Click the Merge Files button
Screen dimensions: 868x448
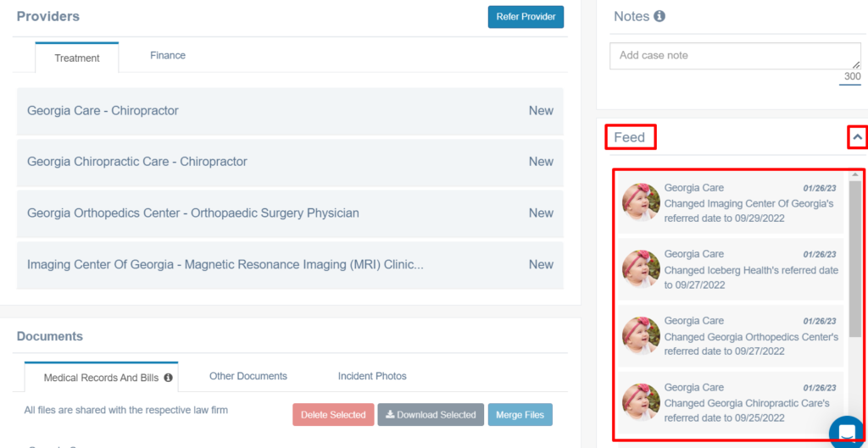[x=520, y=415]
